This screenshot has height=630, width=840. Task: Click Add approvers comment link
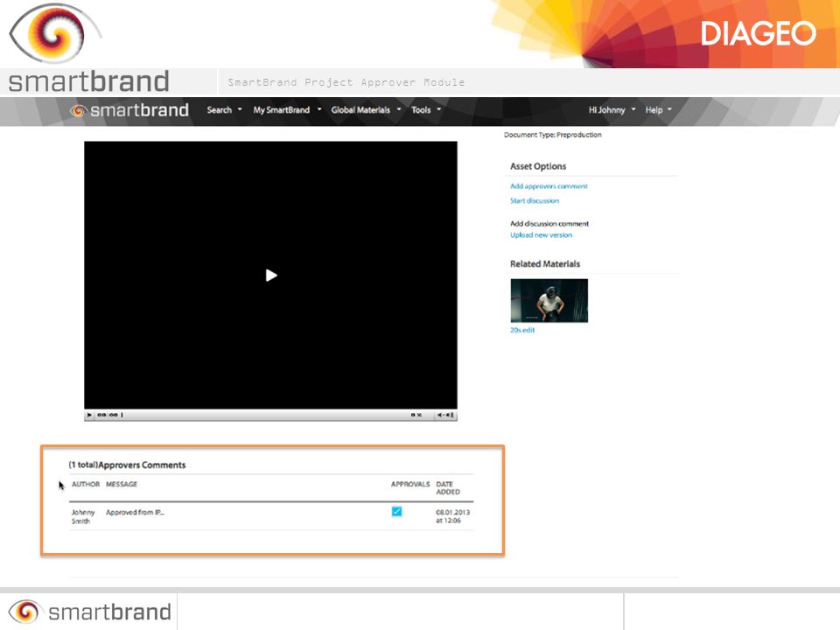[x=549, y=186]
